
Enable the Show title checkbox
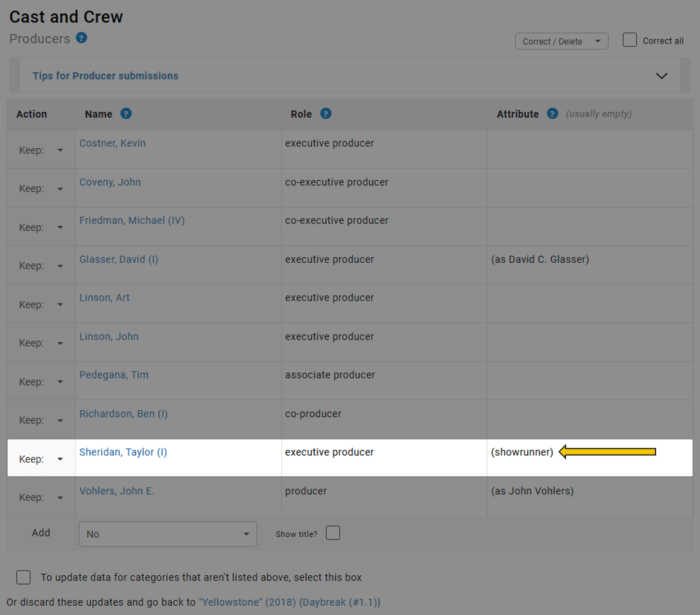[x=333, y=533]
